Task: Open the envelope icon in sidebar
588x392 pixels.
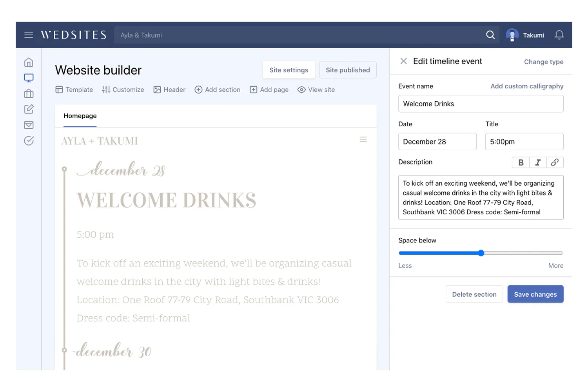Action: [29, 125]
